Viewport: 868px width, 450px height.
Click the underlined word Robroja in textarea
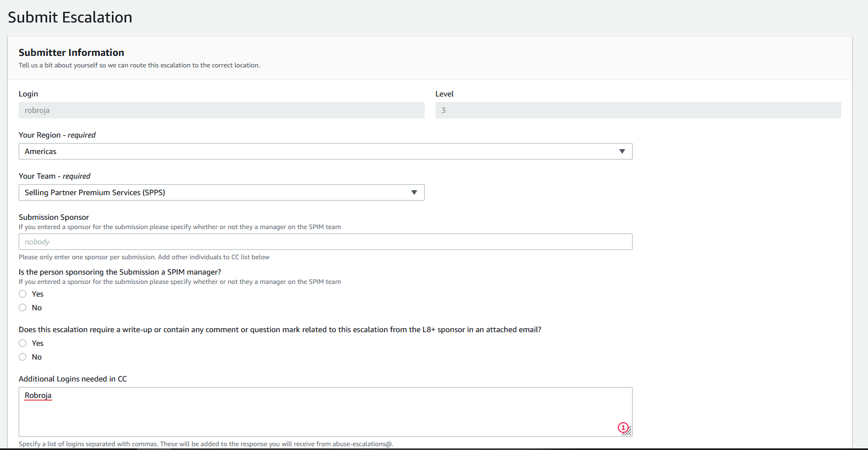coord(38,395)
